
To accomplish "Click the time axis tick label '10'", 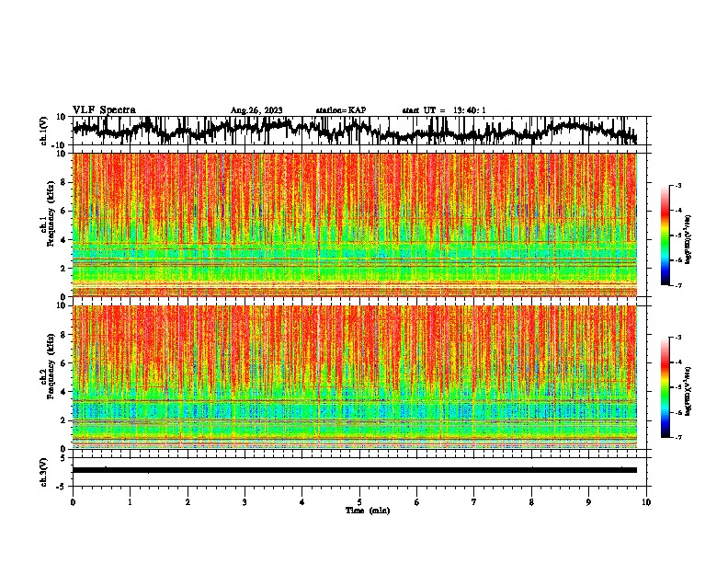I will click(x=646, y=502).
